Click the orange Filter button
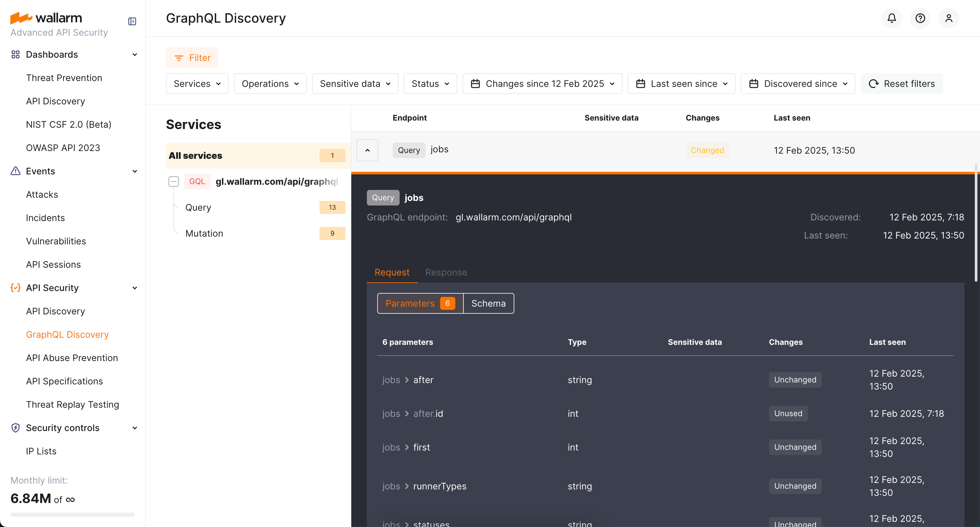The width and height of the screenshot is (980, 527). click(192, 57)
